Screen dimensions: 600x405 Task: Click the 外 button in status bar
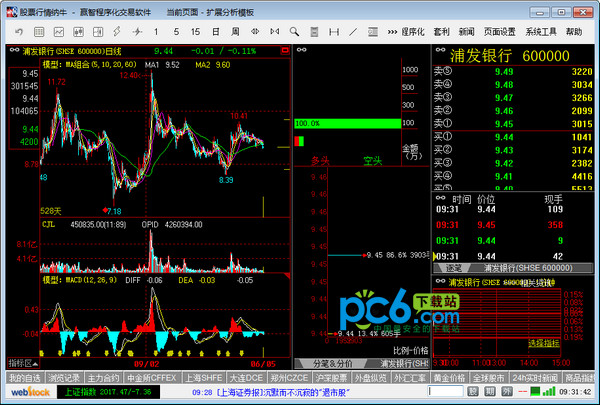tap(507, 392)
